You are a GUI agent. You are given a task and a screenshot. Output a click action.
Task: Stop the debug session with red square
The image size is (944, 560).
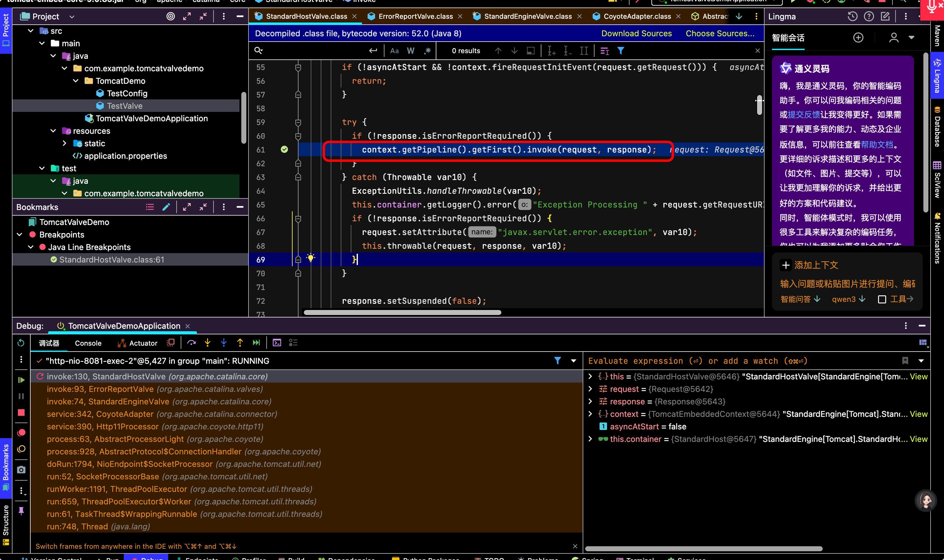pos(21,412)
